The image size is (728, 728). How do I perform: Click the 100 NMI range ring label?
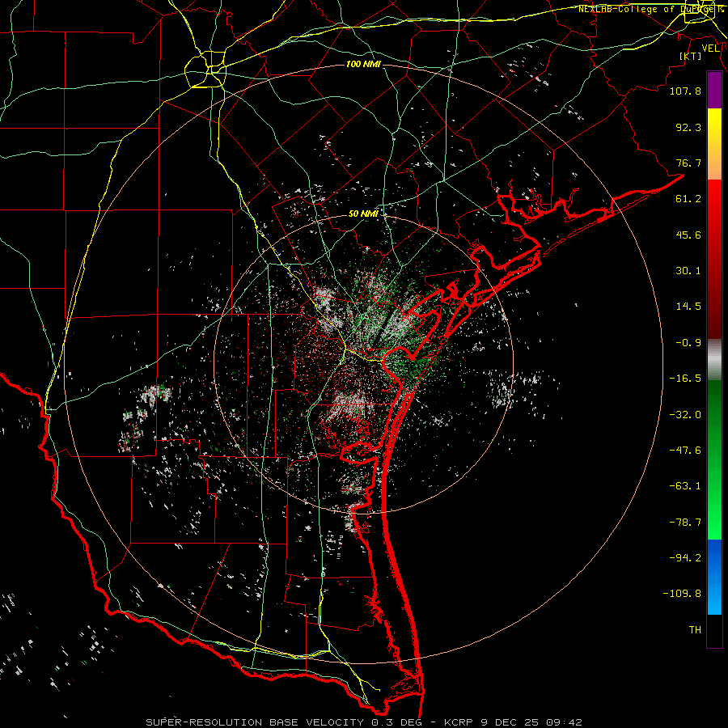[x=363, y=64]
